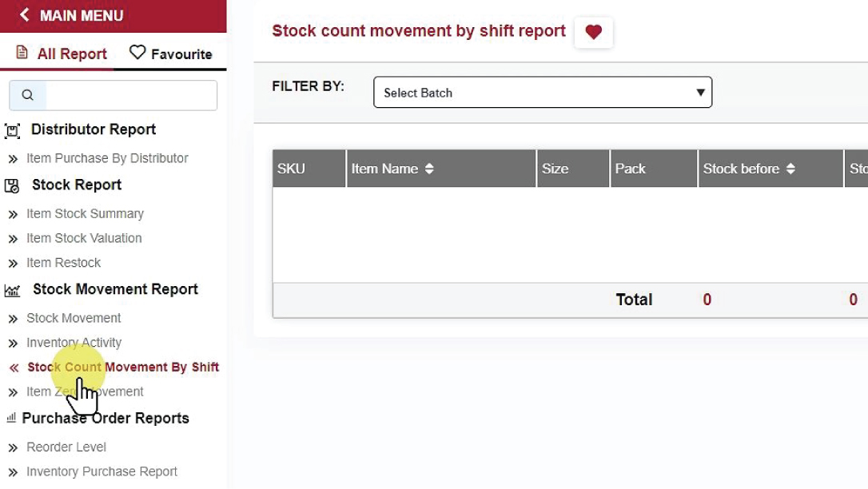The image size is (868, 489).
Task: Switch to the All Report tab
Action: point(62,54)
